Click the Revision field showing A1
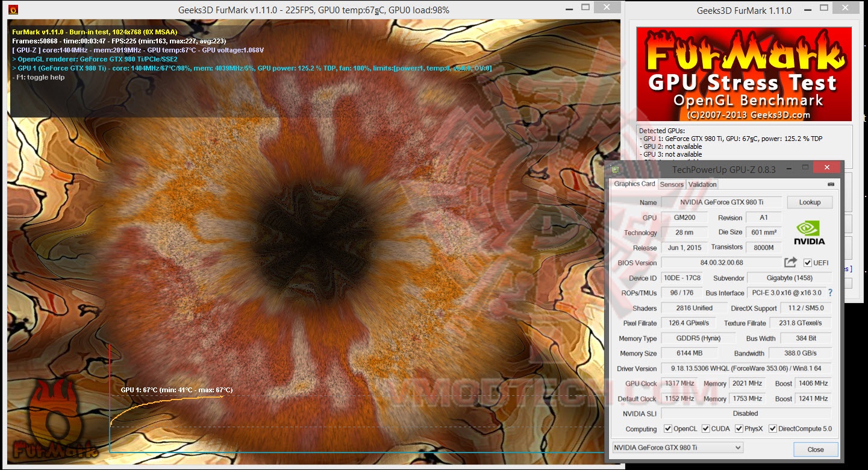Image resolution: width=868 pixels, height=470 pixels. 764,218
